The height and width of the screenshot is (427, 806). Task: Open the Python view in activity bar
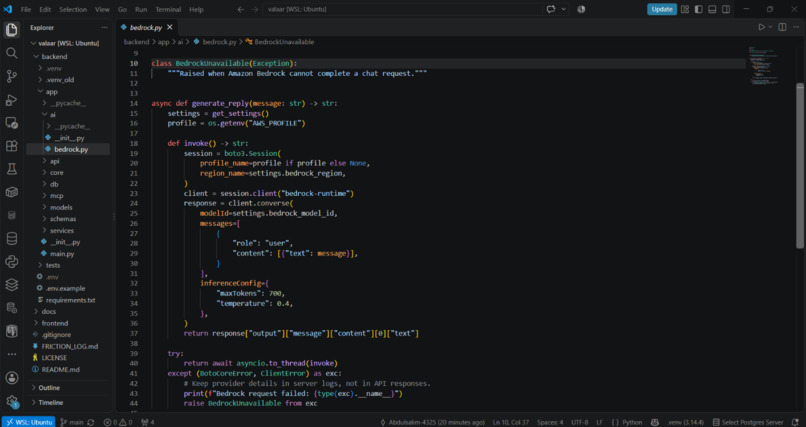11,262
